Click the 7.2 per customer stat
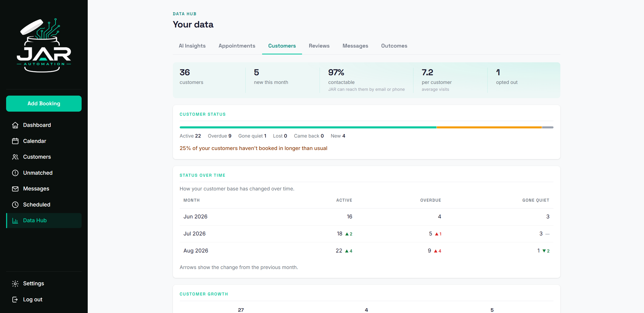 tap(437, 80)
